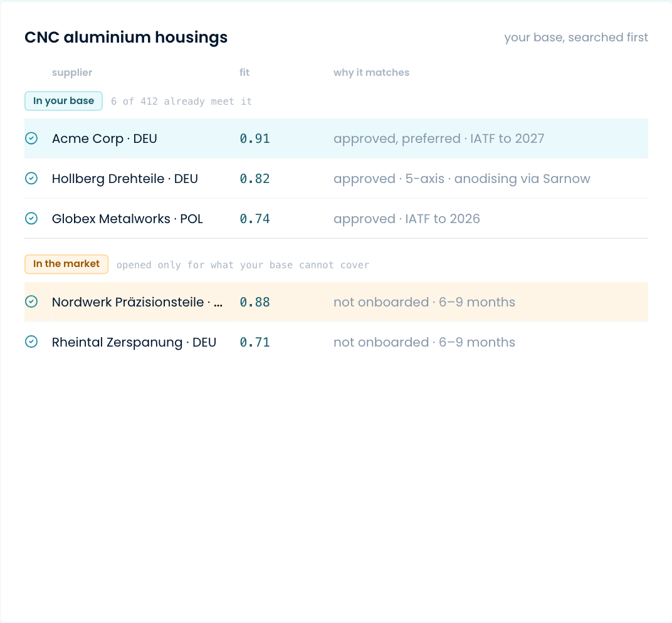Click the 0.82 fit score
The image size is (672, 623).
(x=255, y=178)
